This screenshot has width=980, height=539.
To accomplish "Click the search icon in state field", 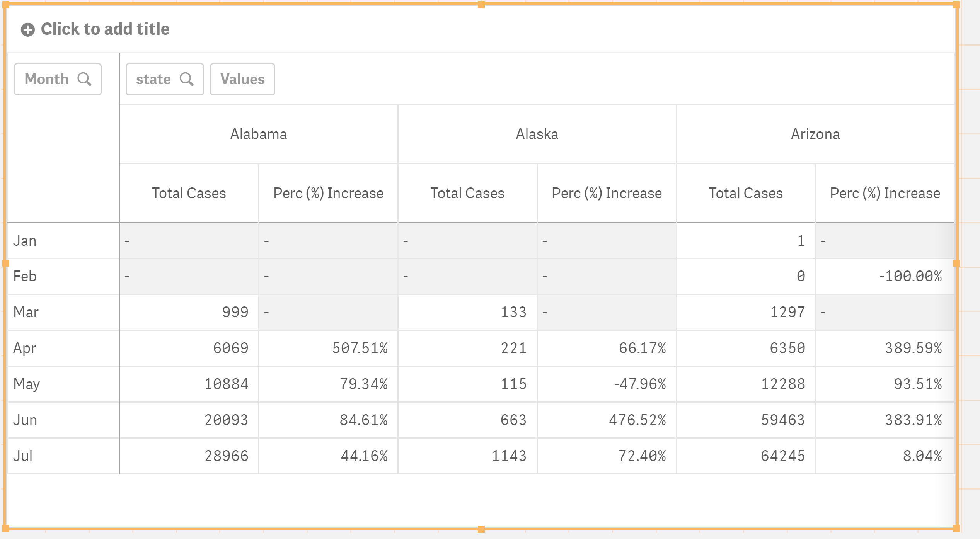I will pos(187,79).
